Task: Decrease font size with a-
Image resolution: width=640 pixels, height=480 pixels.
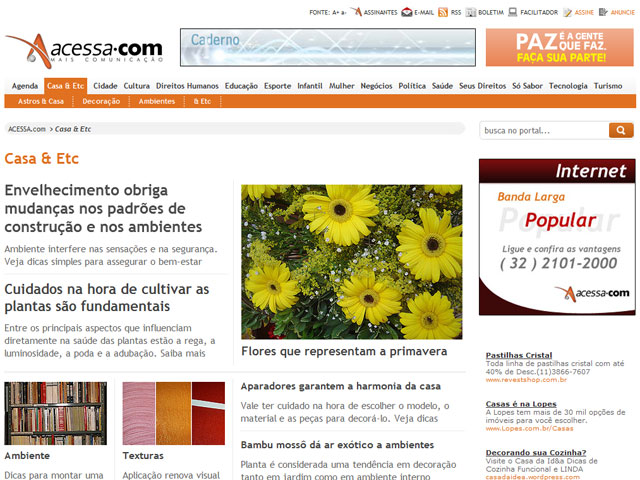Action: coord(345,13)
